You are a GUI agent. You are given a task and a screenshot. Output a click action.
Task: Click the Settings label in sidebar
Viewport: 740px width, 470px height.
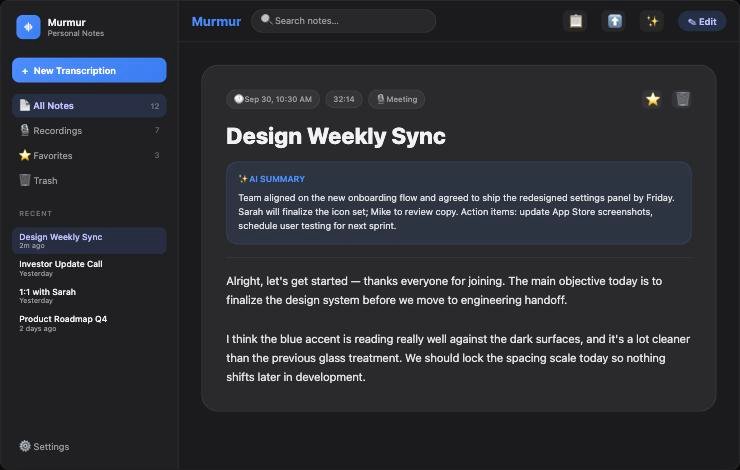[x=51, y=446]
